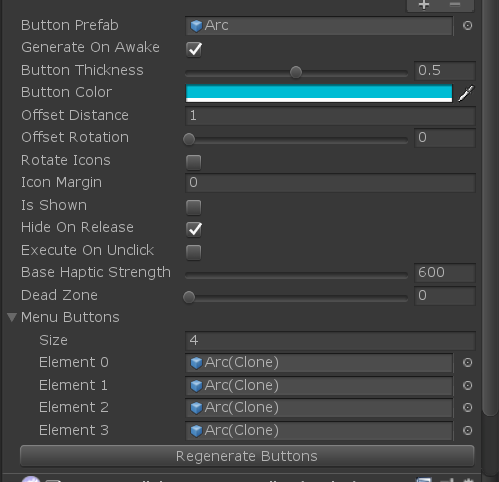Click minus icon to remove list entry
The image size is (499, 482).
click(x=455, y=4)
